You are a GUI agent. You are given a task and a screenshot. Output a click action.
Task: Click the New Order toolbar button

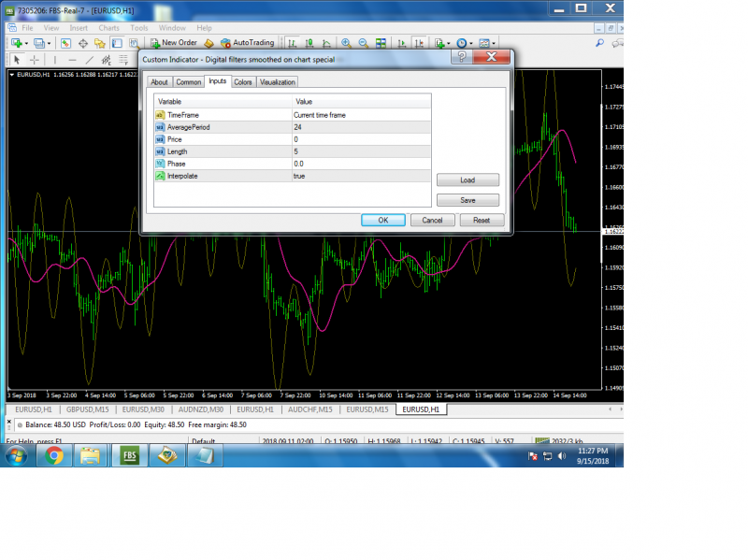pos(174,43)
